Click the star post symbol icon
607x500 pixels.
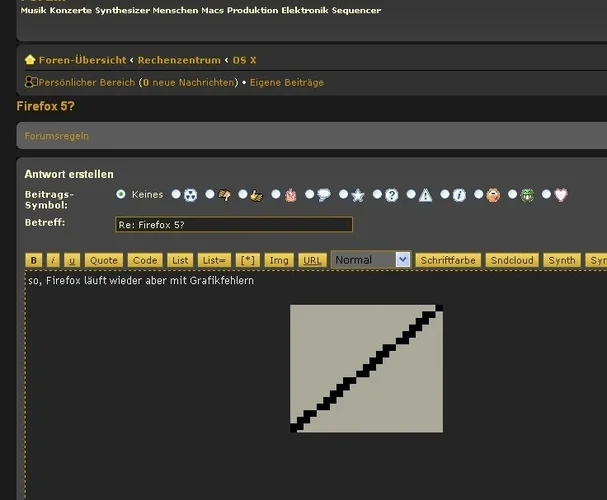tap(358, 195)
